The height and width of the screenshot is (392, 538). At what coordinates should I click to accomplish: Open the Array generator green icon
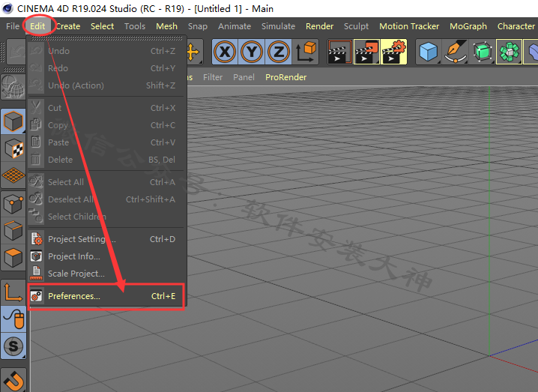[510, 52]
